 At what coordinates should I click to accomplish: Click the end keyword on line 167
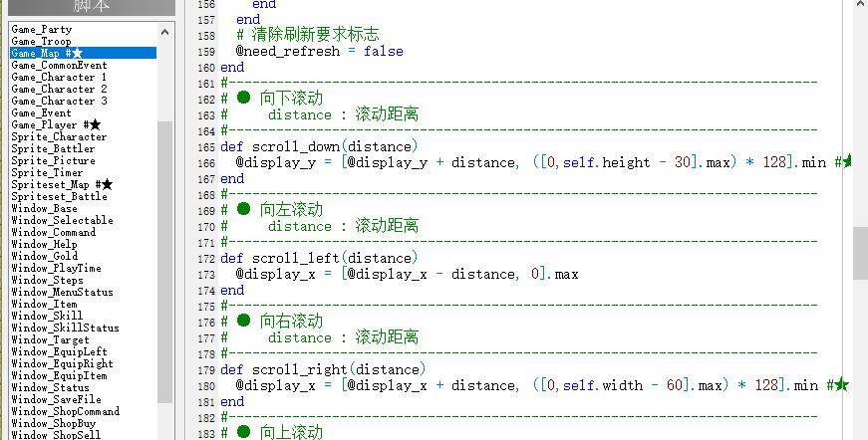click(232, 179)
